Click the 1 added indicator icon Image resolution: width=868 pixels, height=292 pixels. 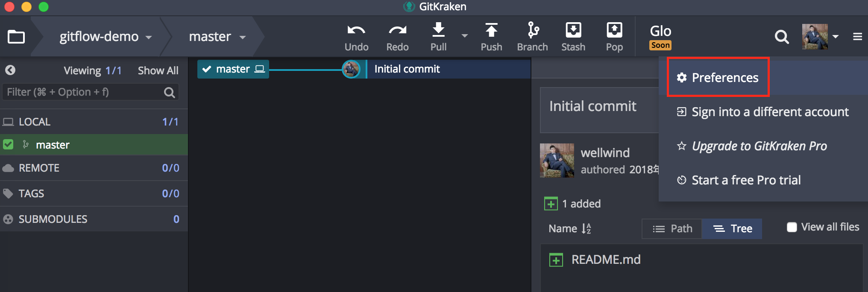tap(551, 204)
